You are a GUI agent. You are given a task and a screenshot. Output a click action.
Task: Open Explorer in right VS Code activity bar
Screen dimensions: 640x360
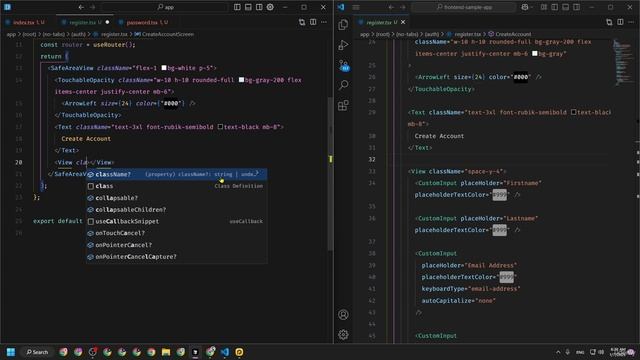[x=343, y=24]
